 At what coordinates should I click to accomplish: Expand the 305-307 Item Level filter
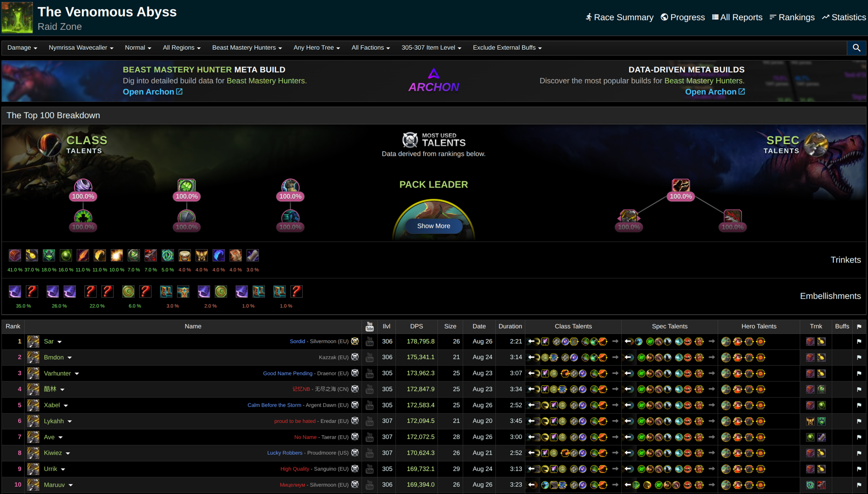tap(431, 48)
